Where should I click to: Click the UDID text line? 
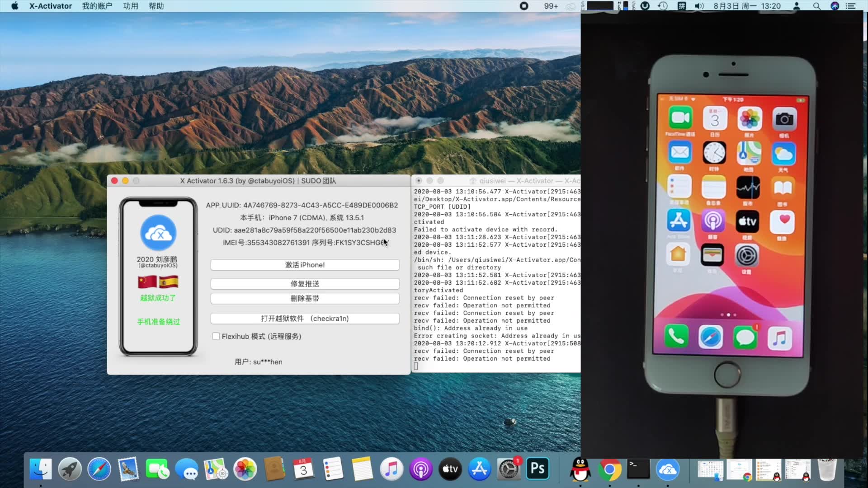[304, 230]
